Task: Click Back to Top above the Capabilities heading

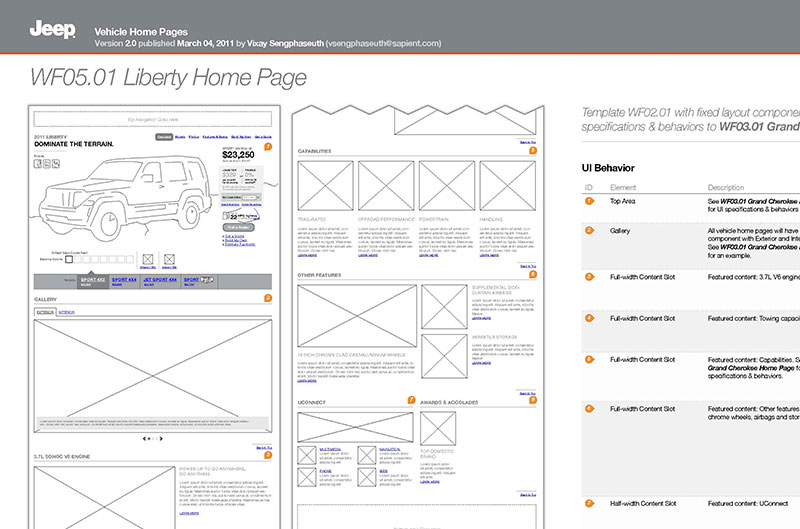Action: click(528, 142)
